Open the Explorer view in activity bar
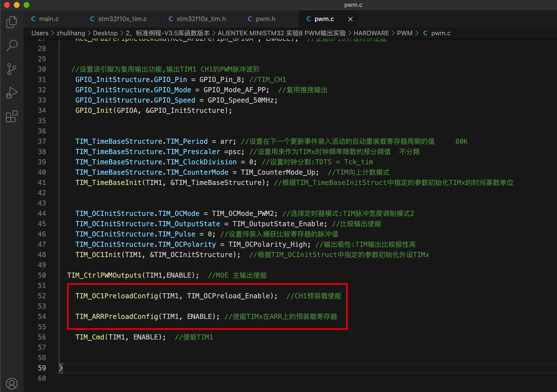This screenshot has height=392, width=557. [12, 22]
